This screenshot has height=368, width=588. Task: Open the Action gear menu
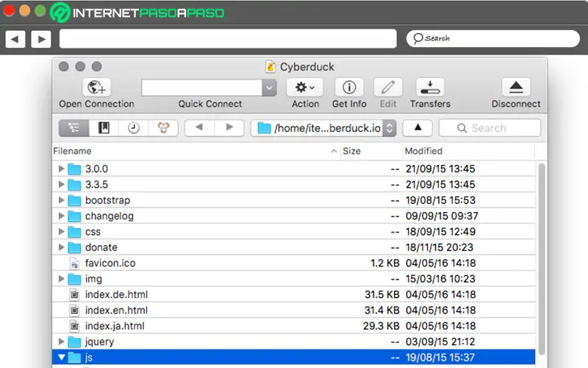pyautogui.click(x=305, y=88)
